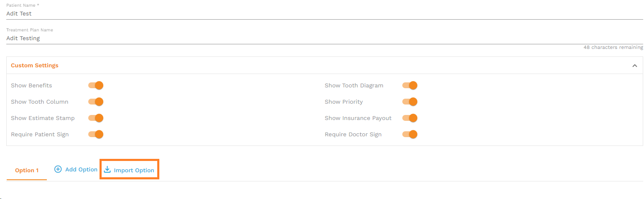
Task: Disable the Show Priority switch
Action: pyautogui.click(x=410, y=102)
